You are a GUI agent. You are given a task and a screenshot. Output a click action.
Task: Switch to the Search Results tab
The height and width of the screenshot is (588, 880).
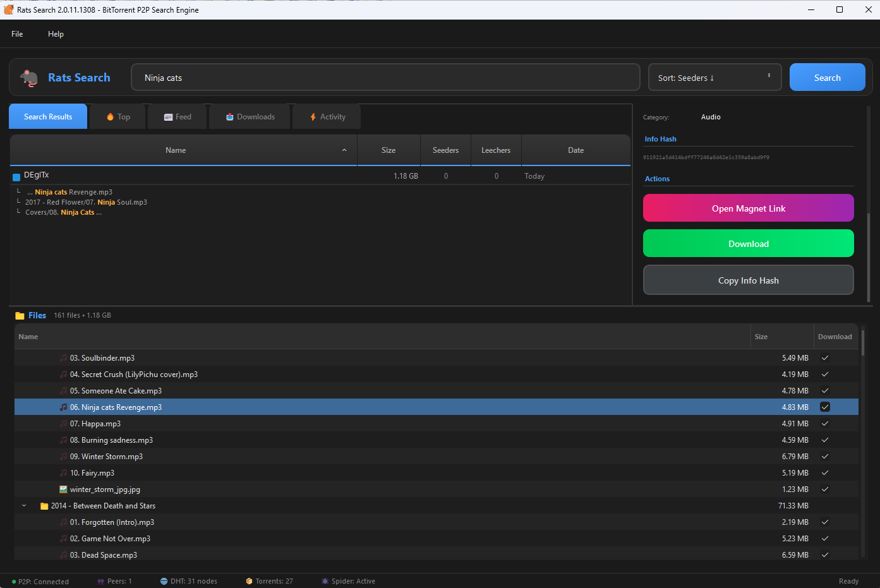tap(48, 117)
